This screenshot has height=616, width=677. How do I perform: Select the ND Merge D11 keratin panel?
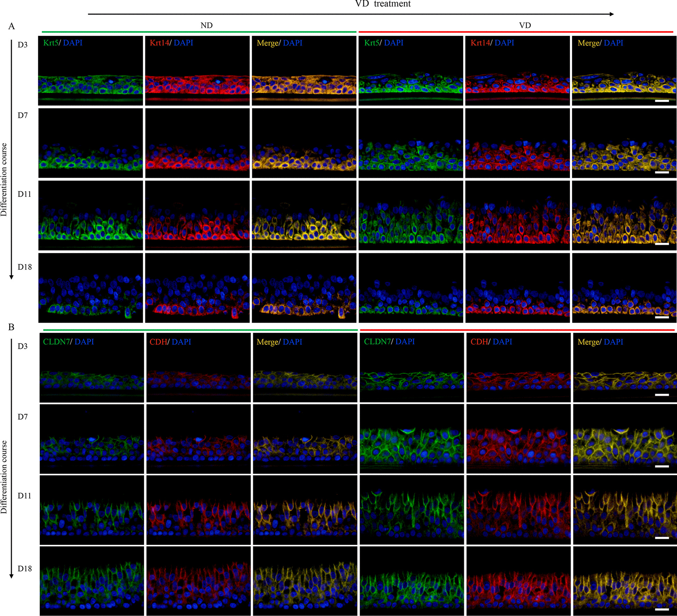(304, 216)
